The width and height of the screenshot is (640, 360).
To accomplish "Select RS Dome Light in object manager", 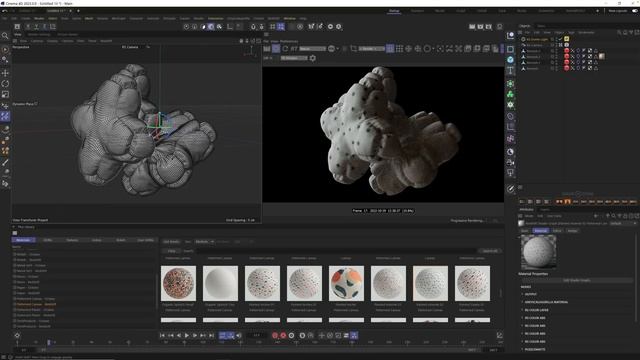I will [x=536, y=39].
